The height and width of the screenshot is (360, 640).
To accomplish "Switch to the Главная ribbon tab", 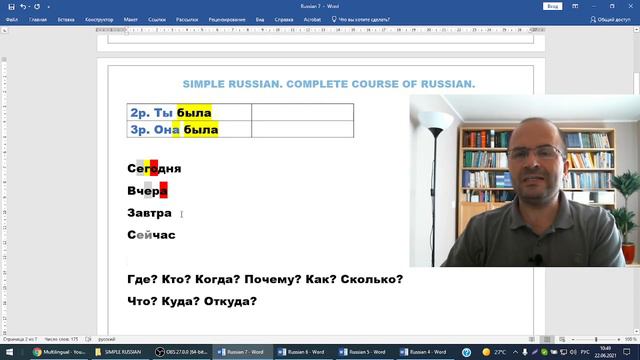I will [38, 20].
